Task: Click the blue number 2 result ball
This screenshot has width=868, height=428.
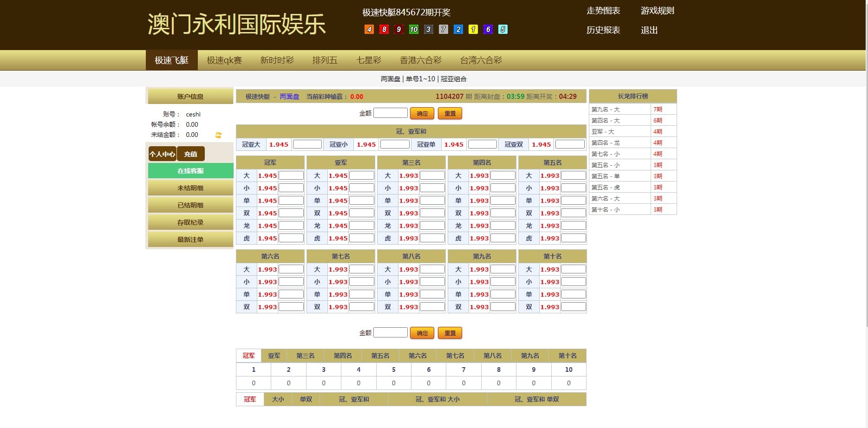Action: (458, 29)
